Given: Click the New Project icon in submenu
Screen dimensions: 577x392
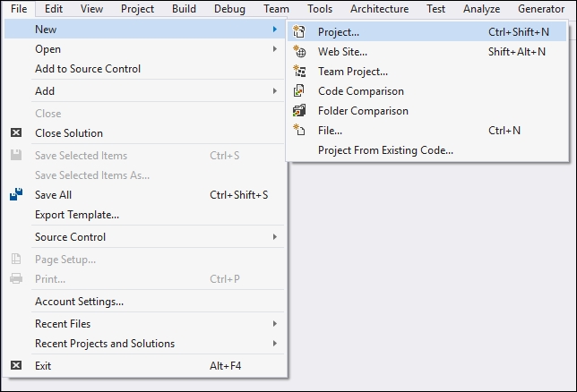Looking at the screenshot, I should pos(299,31).
